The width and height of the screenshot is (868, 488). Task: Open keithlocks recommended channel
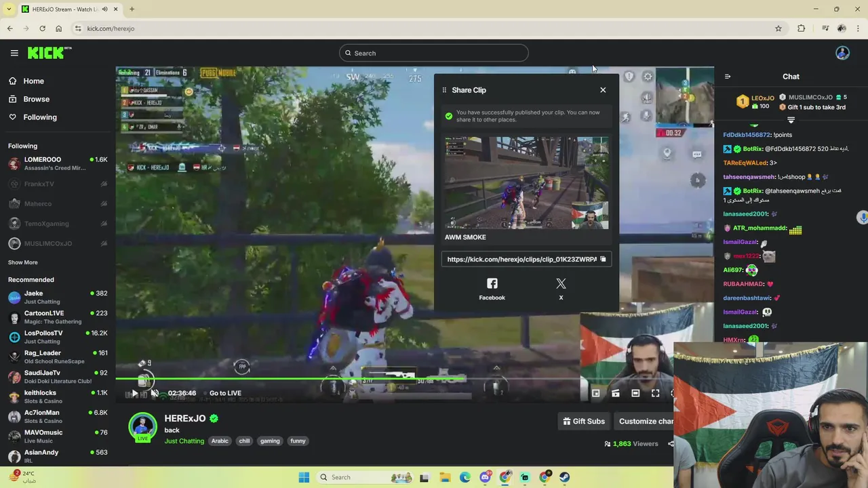point(58,396)
